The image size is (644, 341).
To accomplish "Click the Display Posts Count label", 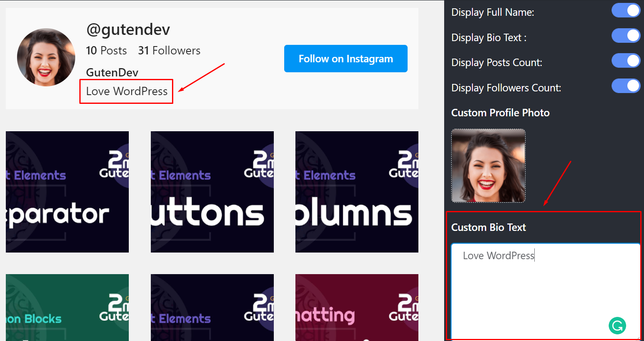I will point(497,62).
